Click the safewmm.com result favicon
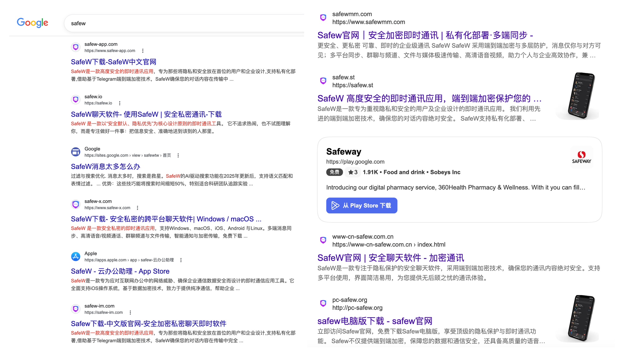 [x=323, y=18]
